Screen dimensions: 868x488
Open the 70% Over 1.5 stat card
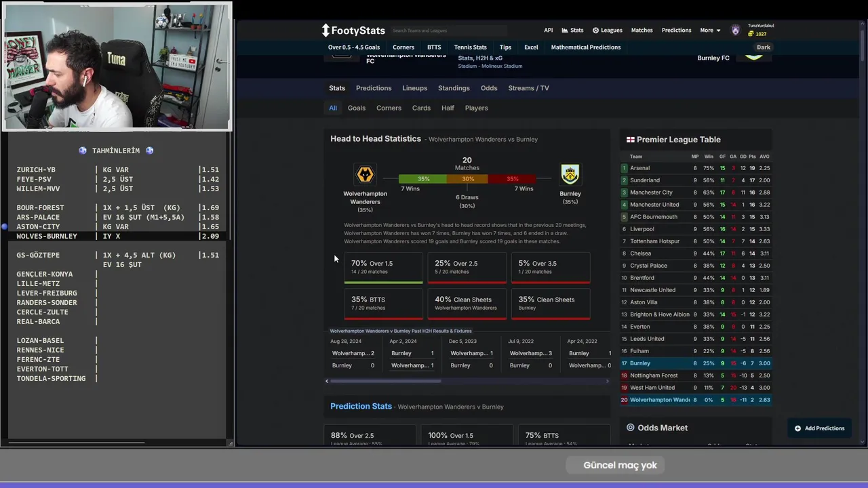383,268
